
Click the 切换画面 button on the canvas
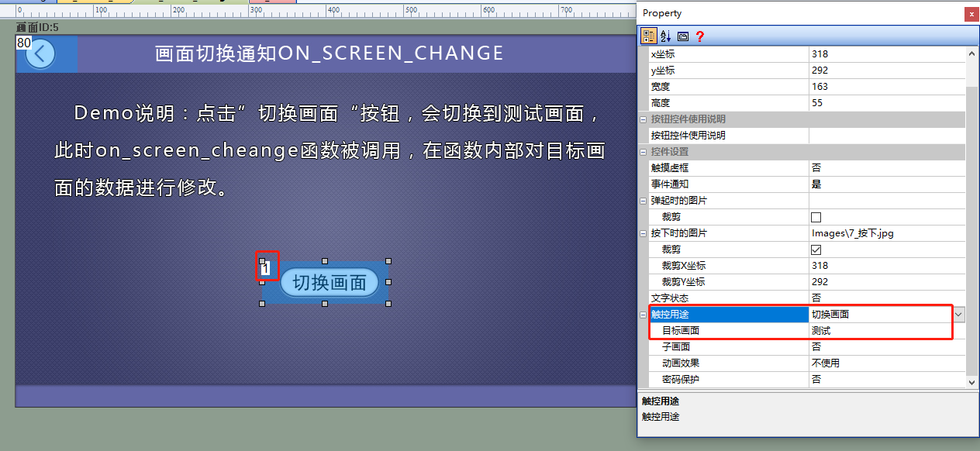point(329,282)
